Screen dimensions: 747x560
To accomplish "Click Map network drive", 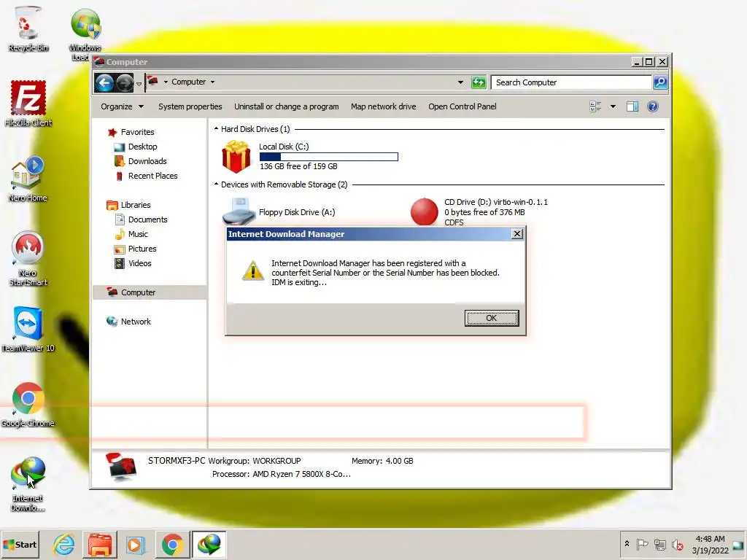I will pos(384,106).
